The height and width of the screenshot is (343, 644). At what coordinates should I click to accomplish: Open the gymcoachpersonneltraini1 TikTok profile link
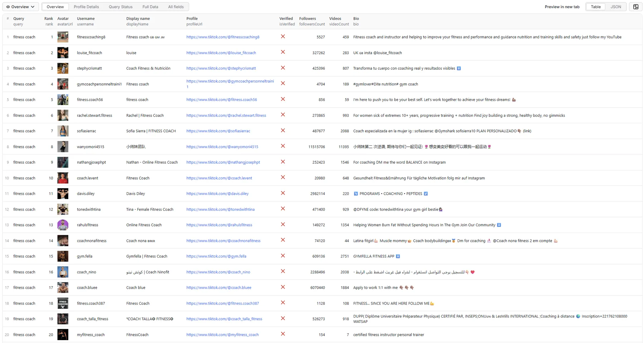pos(230,84)
